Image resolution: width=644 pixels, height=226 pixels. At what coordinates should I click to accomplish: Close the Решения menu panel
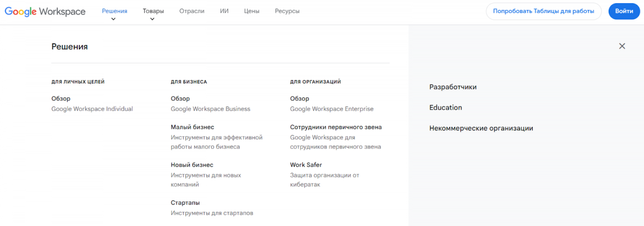622,46
